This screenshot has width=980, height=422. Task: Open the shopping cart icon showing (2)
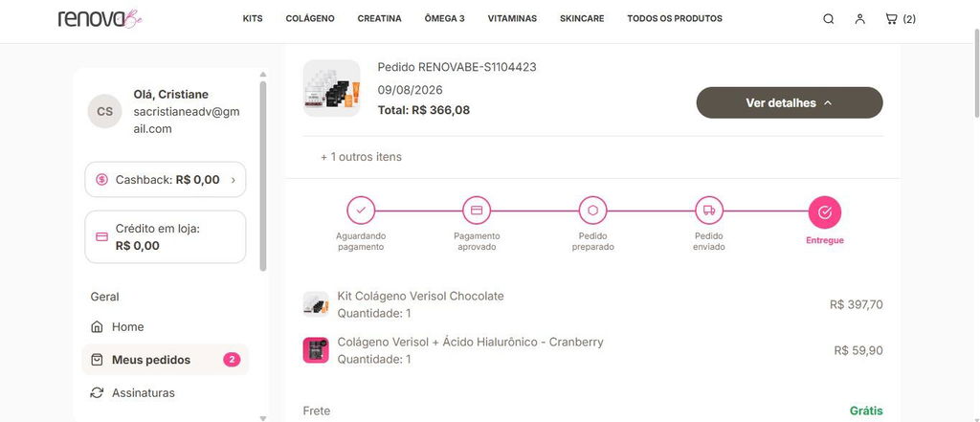click(x=900, y=19)
